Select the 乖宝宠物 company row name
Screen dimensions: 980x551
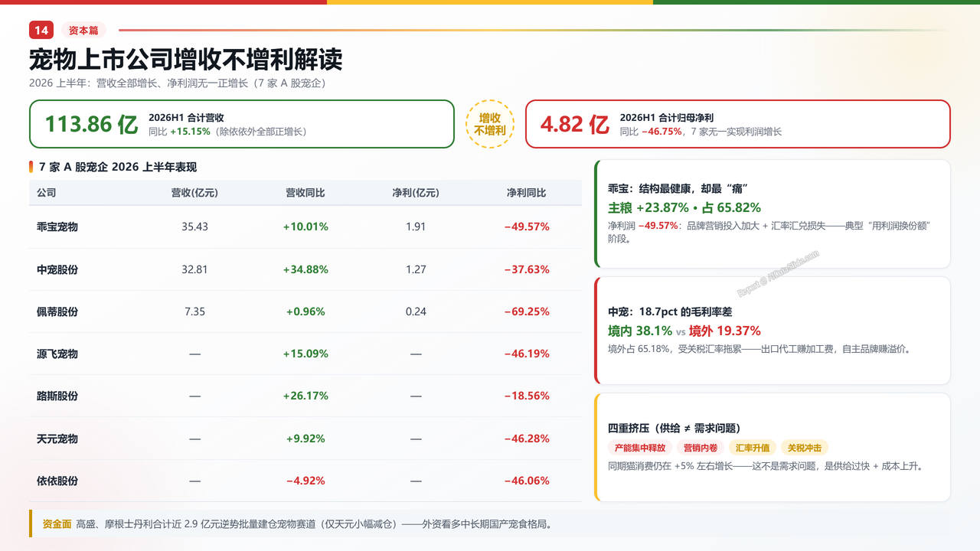(57, 227)
